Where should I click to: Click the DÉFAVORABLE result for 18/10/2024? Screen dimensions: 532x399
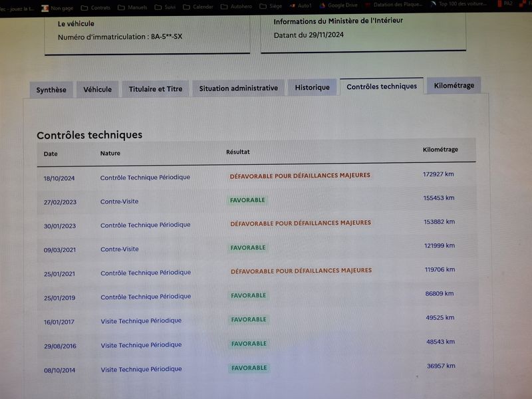point(300,176)
